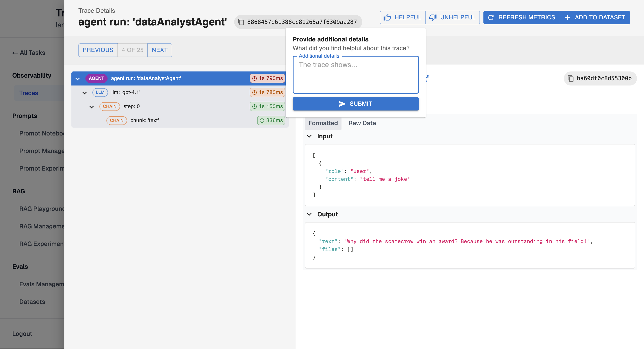This screenshot has width=644, height=349.
Task: Go to the NEXT trace
Action: coord(159,50)
